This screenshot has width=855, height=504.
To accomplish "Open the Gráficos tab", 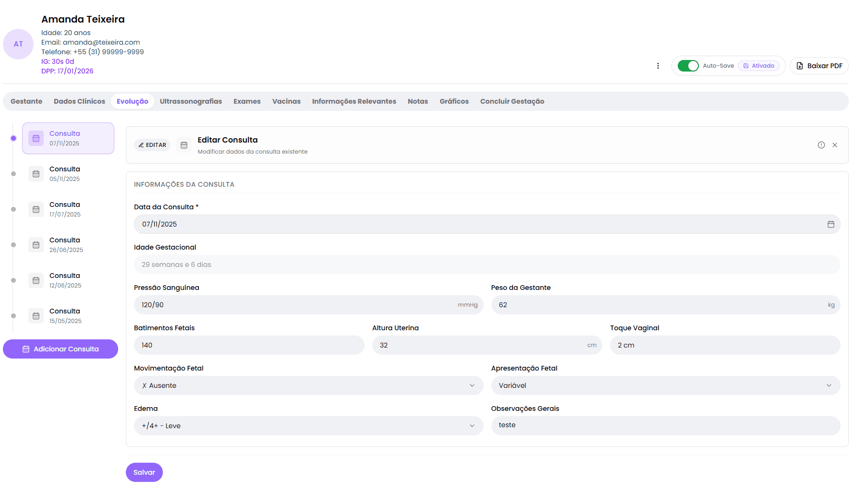I will click(454, 101).
